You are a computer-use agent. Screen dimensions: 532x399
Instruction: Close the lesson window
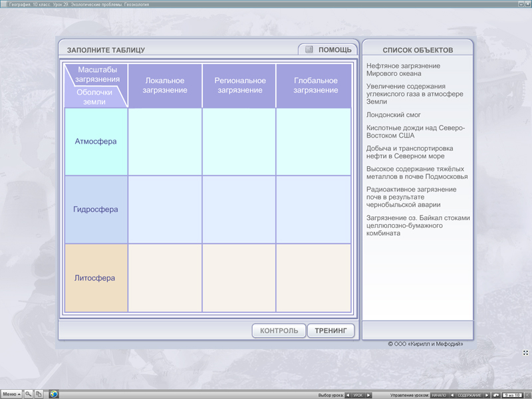point(528,4)
